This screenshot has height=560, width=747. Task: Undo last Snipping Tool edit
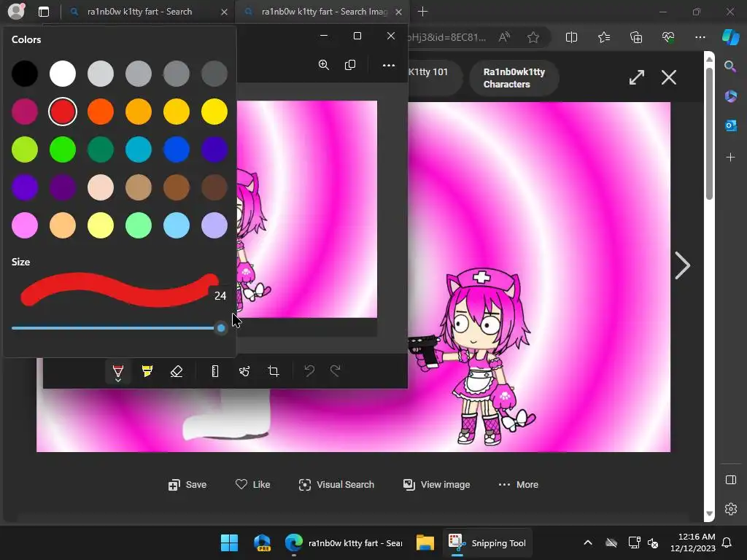(309, 370)
